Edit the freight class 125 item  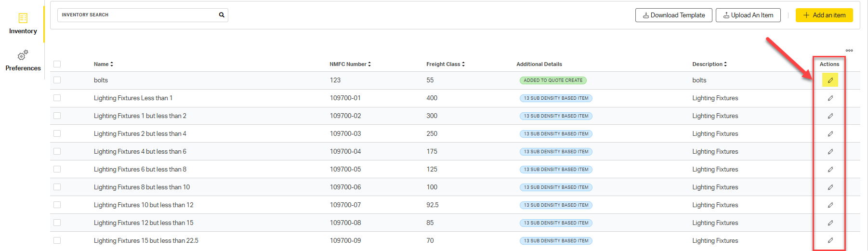[830, 170]
